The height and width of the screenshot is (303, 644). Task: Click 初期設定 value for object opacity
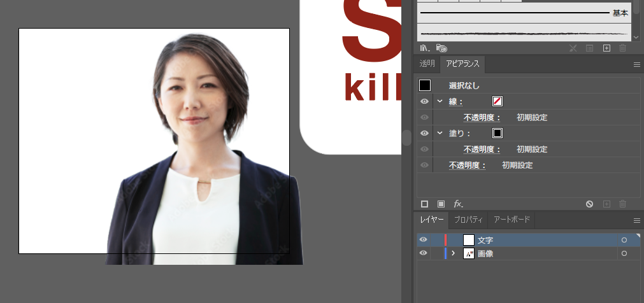pyautogui.click(x=517, y=166)
